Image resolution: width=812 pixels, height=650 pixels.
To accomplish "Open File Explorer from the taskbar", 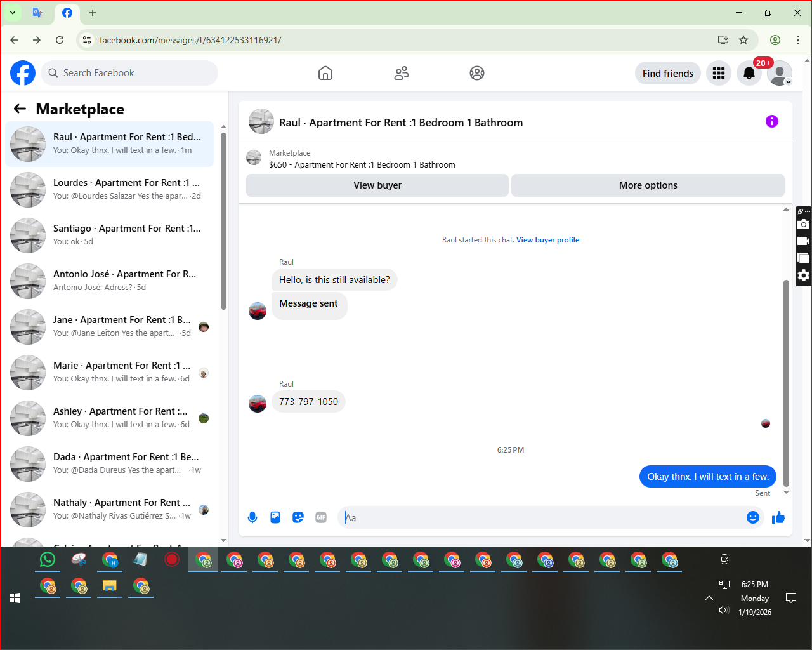I will pos(110,586).
